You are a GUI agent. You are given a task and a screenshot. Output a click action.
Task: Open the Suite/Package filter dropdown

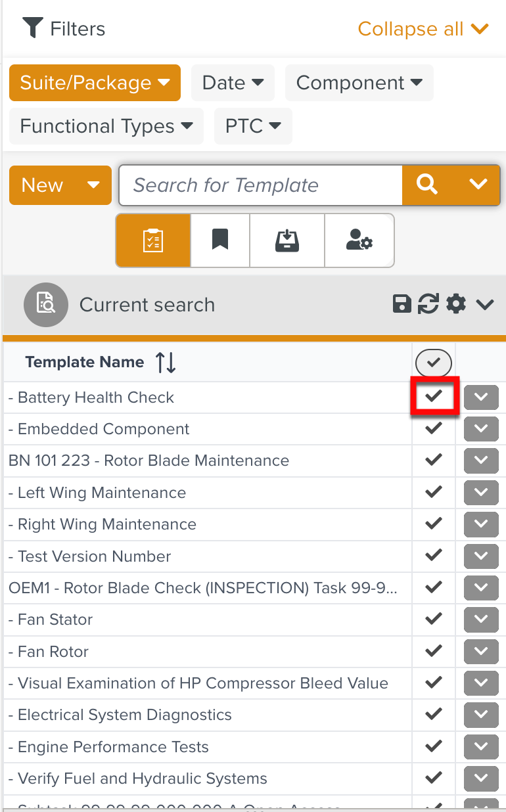[x=95, y=83]
